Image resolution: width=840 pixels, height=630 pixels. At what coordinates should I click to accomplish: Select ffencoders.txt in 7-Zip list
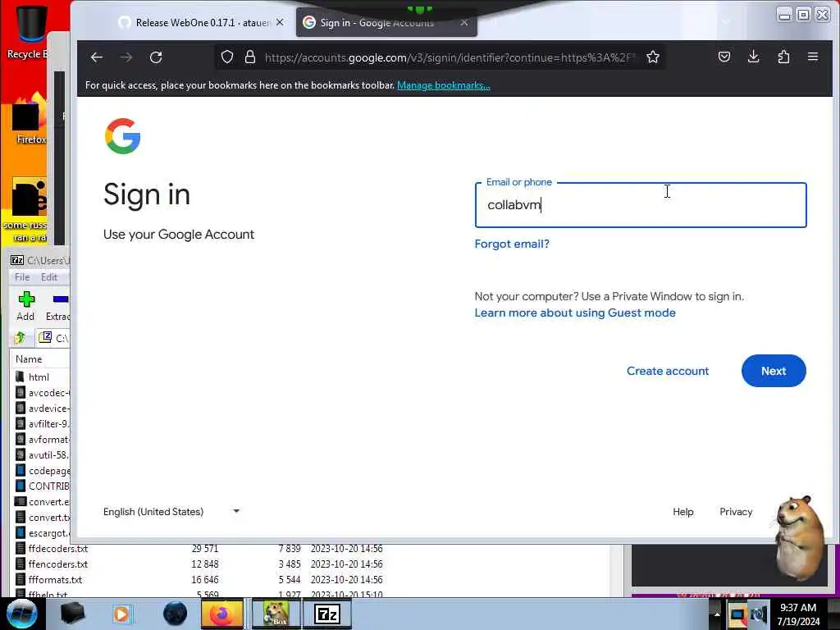pos(58,564)
